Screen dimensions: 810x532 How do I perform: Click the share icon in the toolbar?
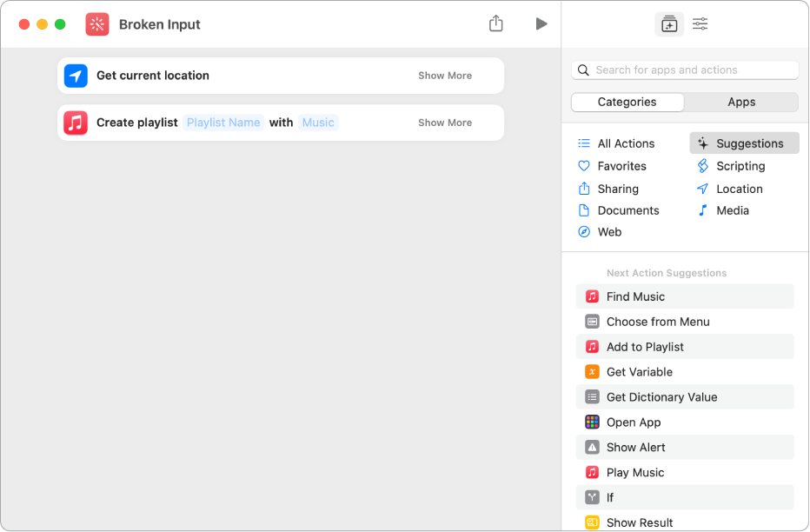pyautogui.click(x=496, y=24)
